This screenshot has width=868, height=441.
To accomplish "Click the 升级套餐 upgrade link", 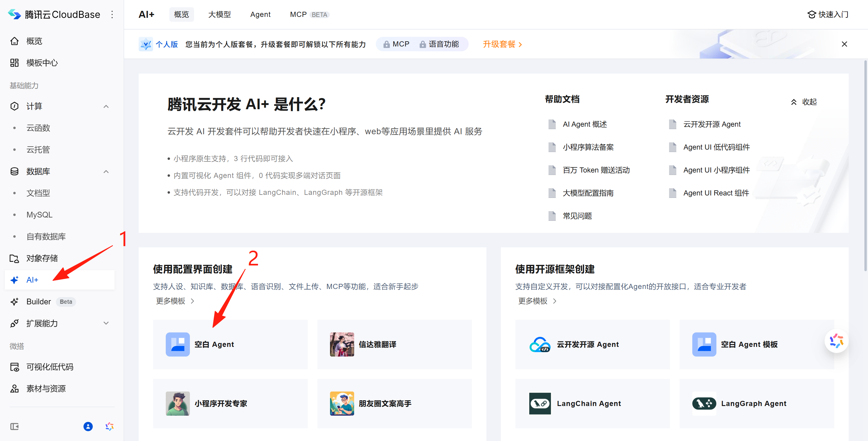I will [x=502, y=44].
